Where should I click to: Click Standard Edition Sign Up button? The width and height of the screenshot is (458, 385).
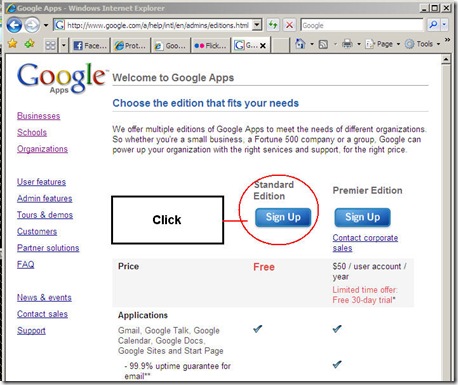(x=283, y=217)
